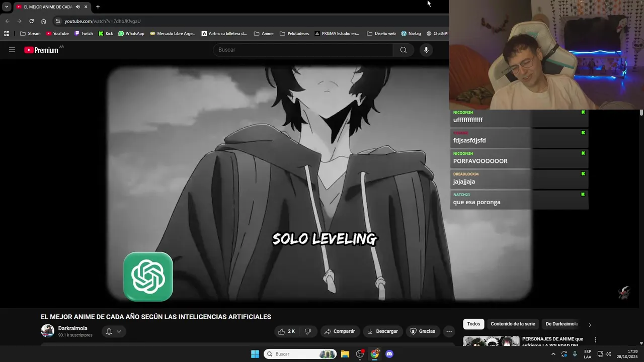Open the system volume speaker icon
The height and width of the screenshot is (362, 644).
(608, 354)
